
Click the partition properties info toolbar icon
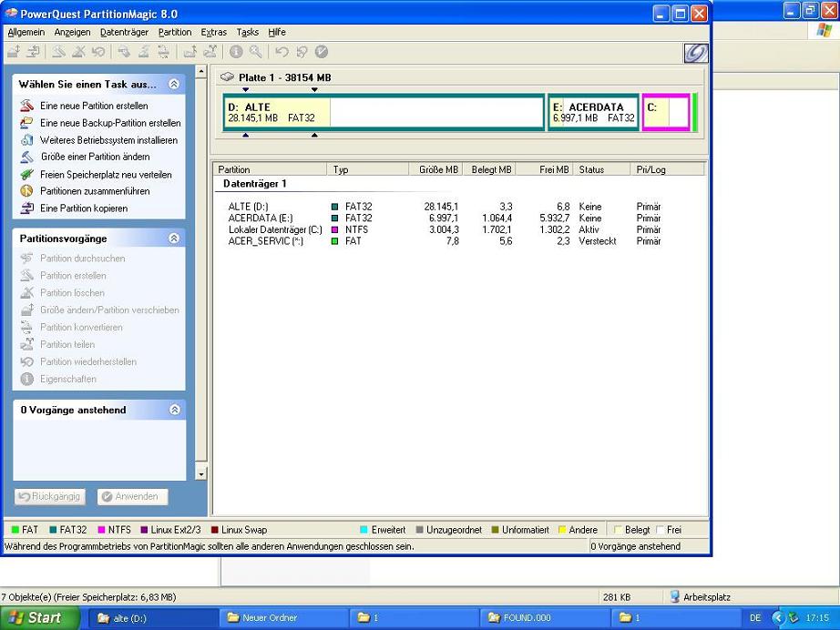(x=236, y=52)
